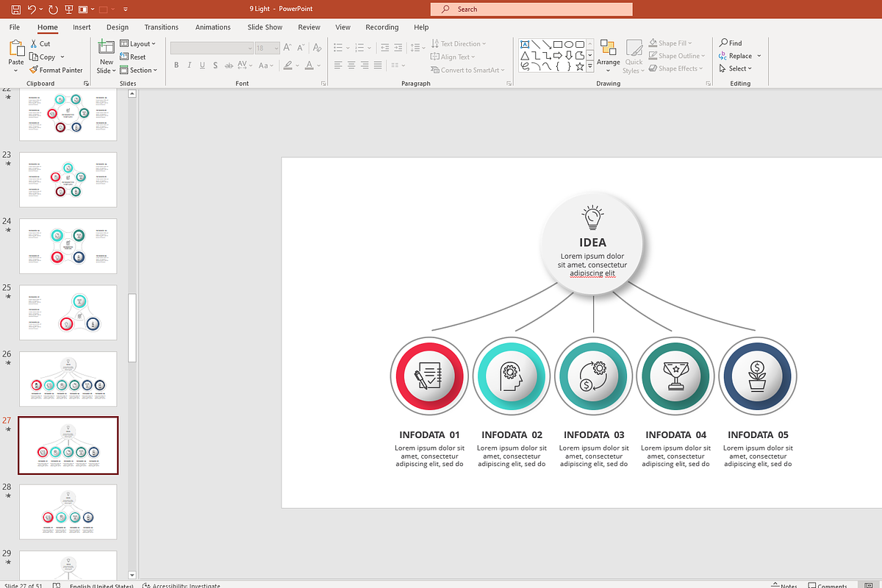Undo the last action

click(x=32, y=10)
